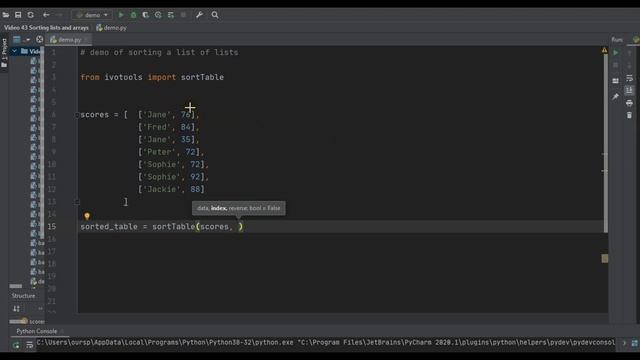Run with coverage icon in toolbar
This screenshot has width=640, height=360.
(146, 15)
